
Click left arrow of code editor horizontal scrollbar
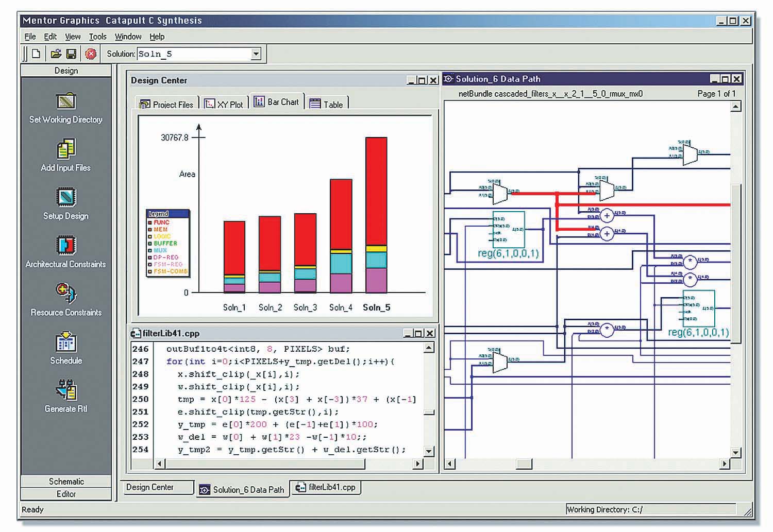160,464
